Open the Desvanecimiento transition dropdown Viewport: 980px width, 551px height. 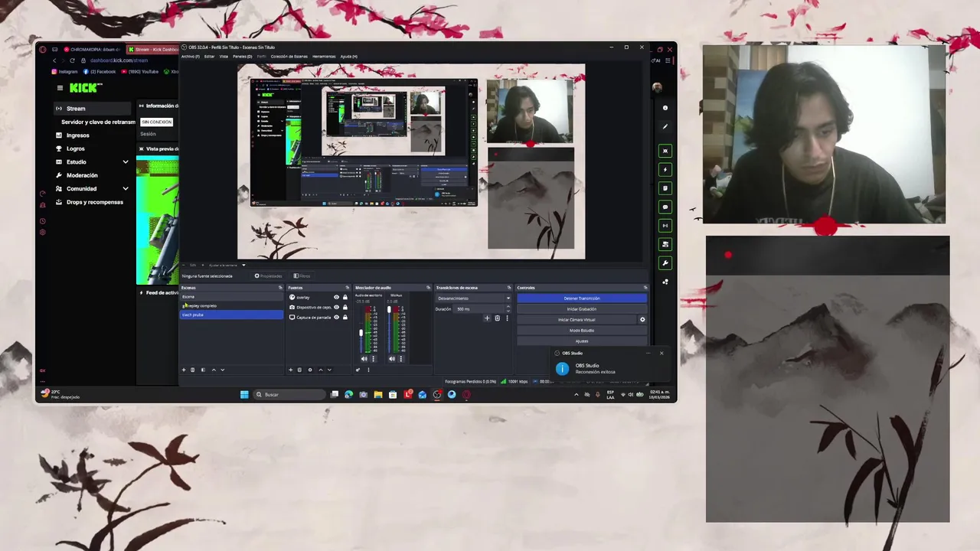tap(473, 298)
